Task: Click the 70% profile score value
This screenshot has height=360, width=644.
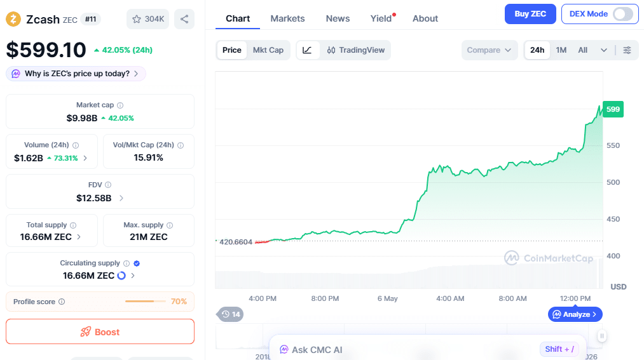Action: pos(179,302)
